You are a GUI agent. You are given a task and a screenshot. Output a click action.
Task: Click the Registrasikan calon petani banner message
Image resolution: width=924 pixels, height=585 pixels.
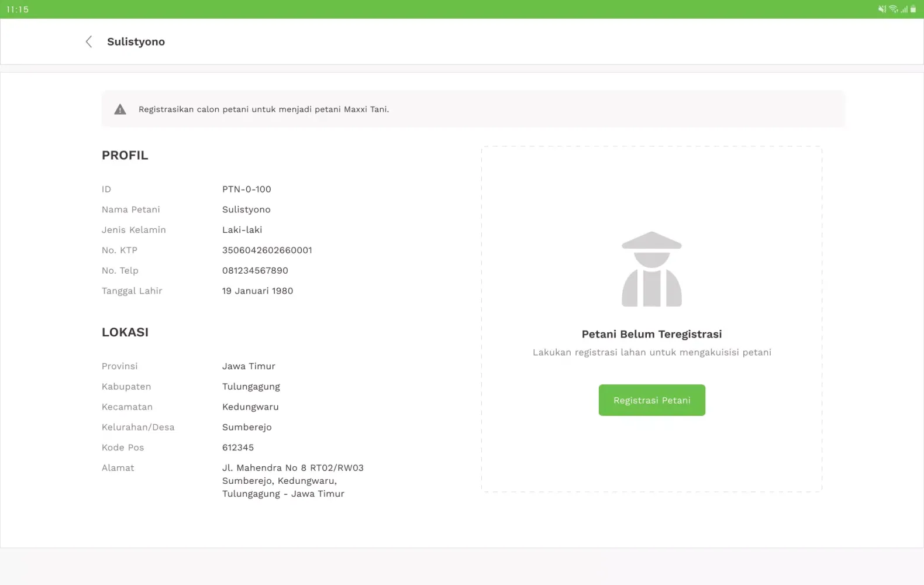[x=264, y=109]
